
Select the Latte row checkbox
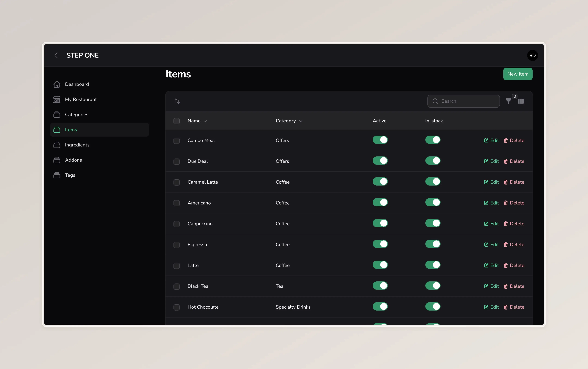[176, 265]
